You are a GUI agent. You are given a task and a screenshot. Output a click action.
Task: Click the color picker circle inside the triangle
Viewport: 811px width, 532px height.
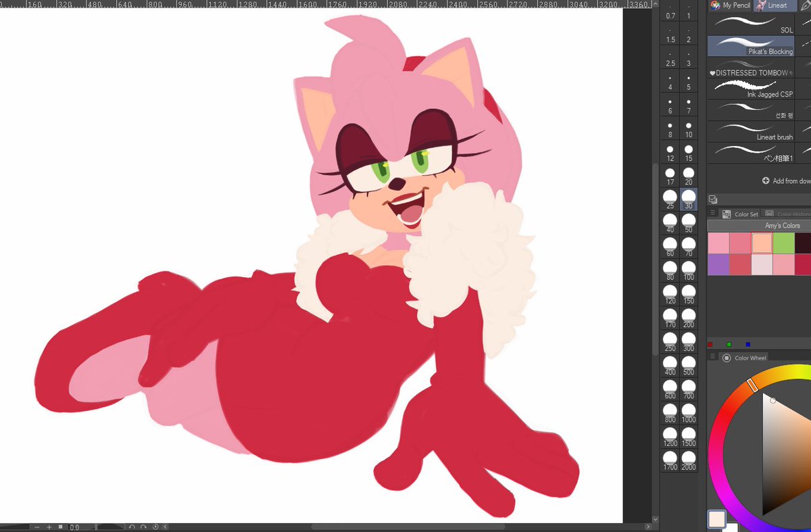(x=773, y=401)
